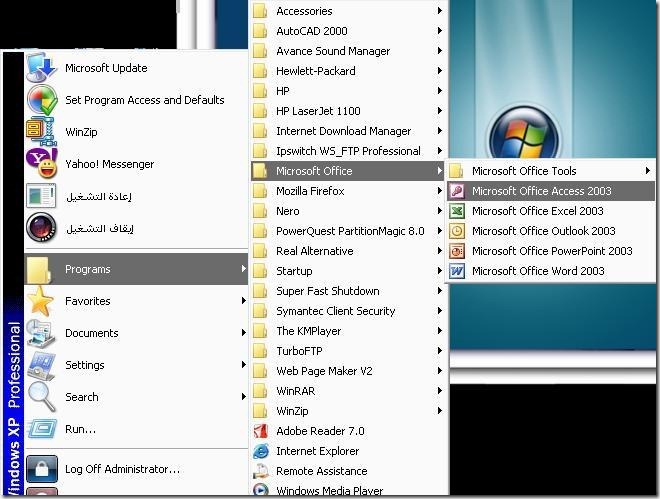Screen dimensions: 660x499
Task: Open the Programs menu entry
Action: tap(136, 269)
